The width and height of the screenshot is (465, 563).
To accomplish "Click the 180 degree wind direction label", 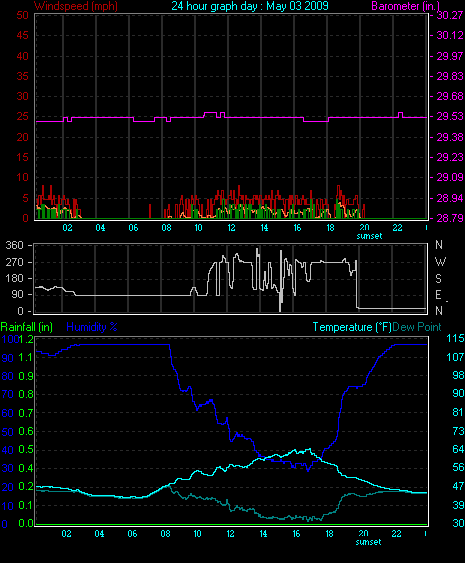I will [x=14, y=279].
